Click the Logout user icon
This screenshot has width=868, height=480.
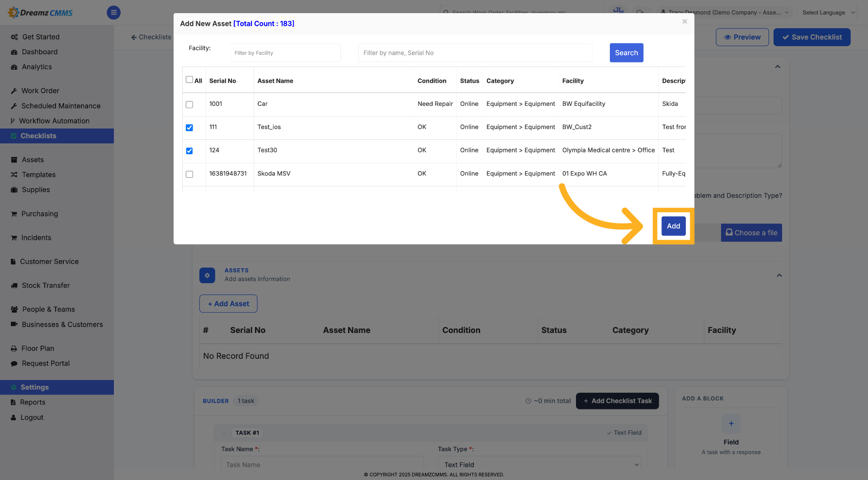coord(14,418)
